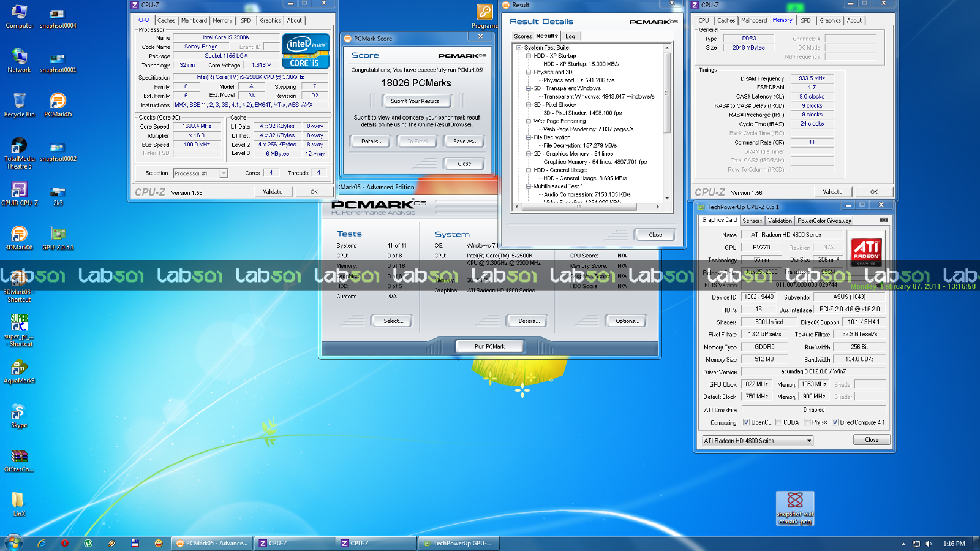The width and height of the screenshot is (980, 551).
Task: Open Skype from the desktop
Action: point(19,416)
